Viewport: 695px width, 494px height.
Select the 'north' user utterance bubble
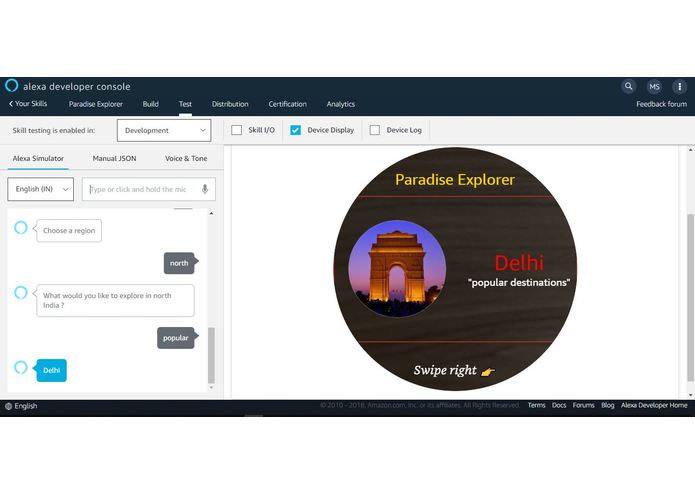point(179,263)
